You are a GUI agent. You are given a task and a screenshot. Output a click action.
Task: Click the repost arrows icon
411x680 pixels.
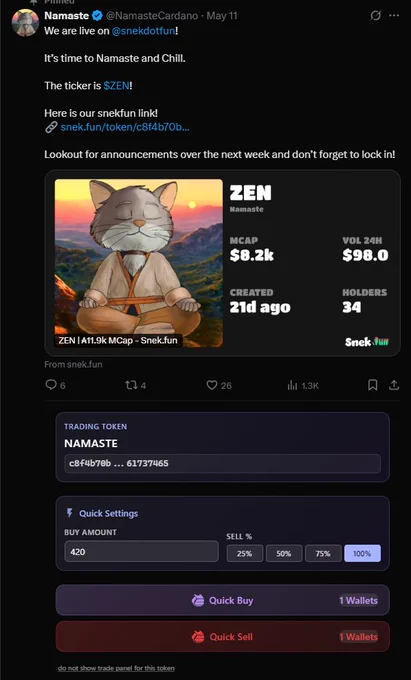[x=131, y=385]
